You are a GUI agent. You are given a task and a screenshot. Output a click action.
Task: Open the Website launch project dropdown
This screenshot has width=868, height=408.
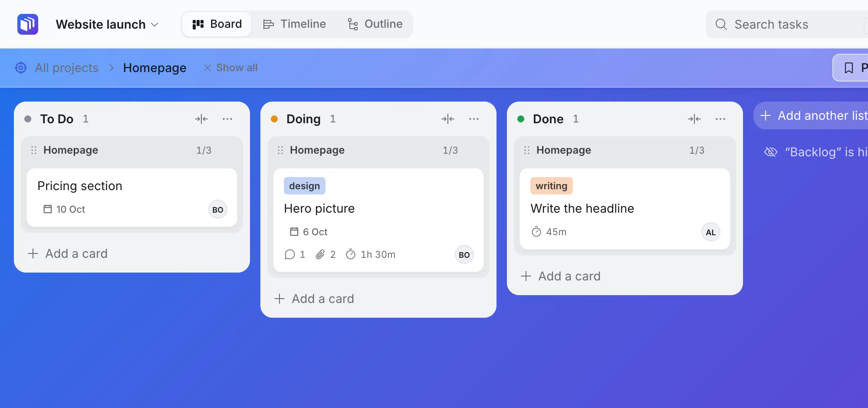pos(107,24)
